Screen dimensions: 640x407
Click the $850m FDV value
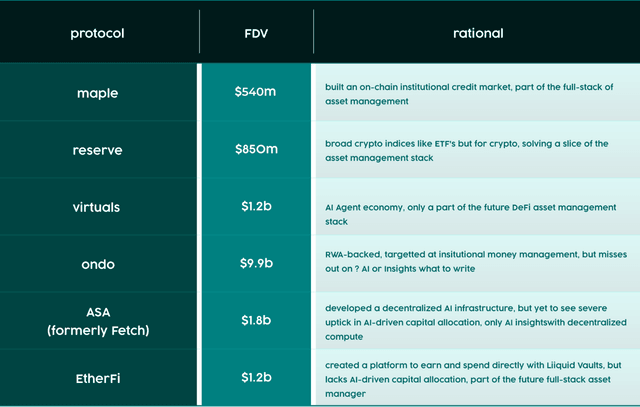[255, 150]
